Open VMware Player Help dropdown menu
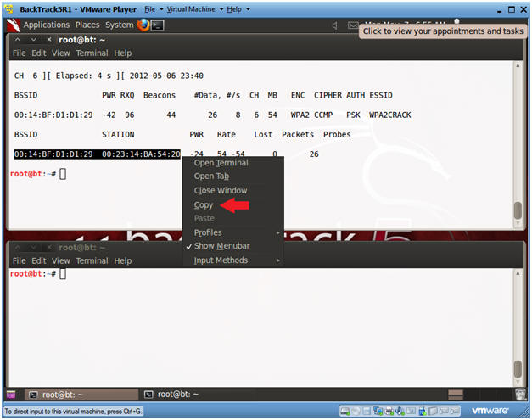532x420 pixels. [x=238, y=9]
